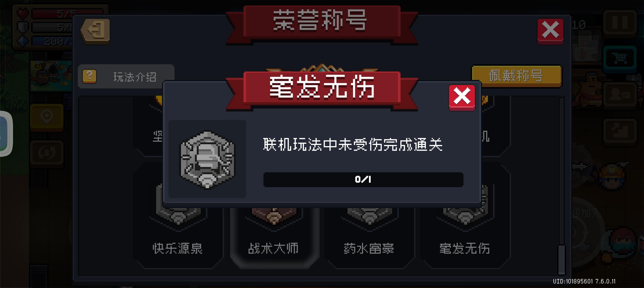Click the 玩法介绍 text label
Screen dimensions: 644x288
point(135,76)
